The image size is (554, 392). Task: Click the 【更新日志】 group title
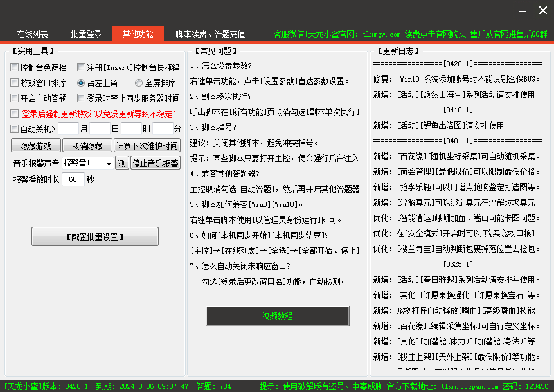point(398,51)
